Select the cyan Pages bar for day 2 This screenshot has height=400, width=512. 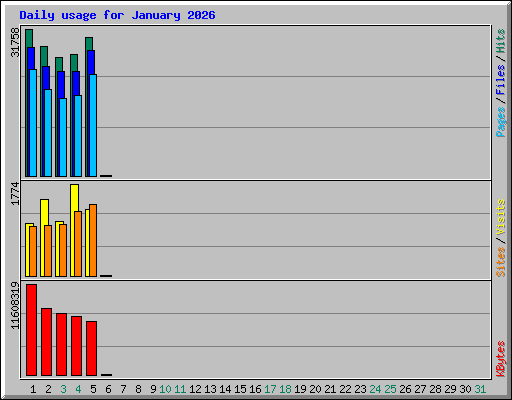[48, 133]
